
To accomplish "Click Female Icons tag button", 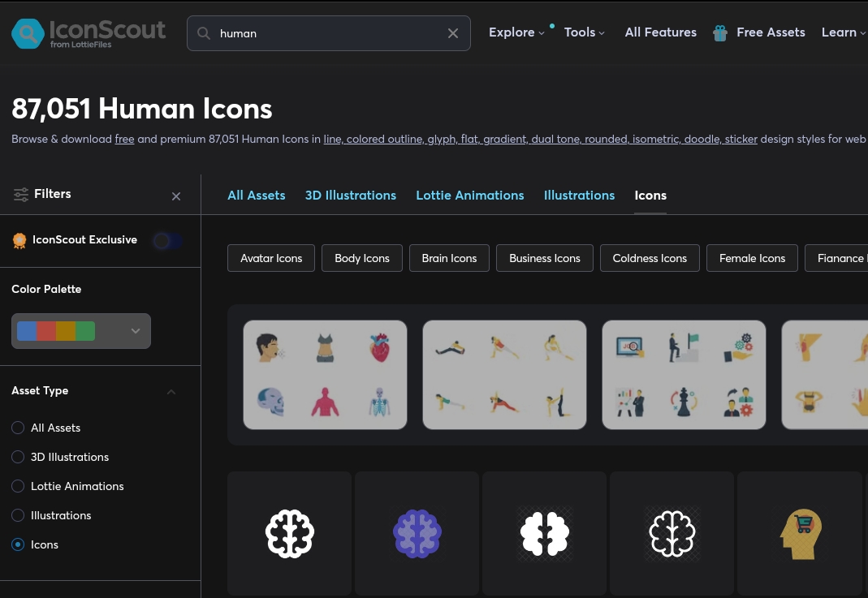I will [753, 258].
